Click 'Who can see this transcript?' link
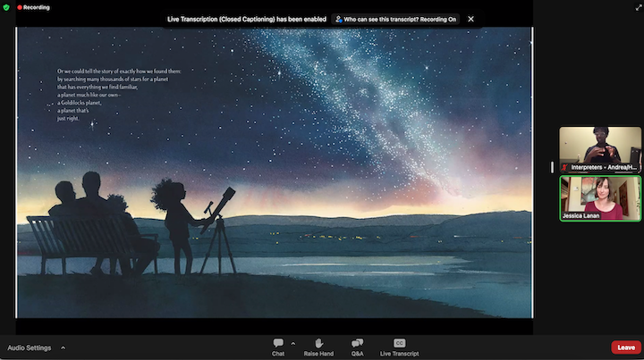Image resolution: width=644 pixels, height=360 pixels. click(396, 20)
